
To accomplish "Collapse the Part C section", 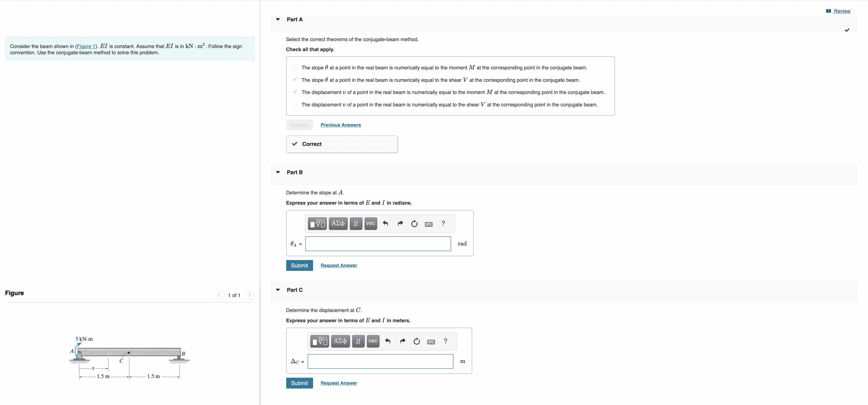I will (278, 290).
